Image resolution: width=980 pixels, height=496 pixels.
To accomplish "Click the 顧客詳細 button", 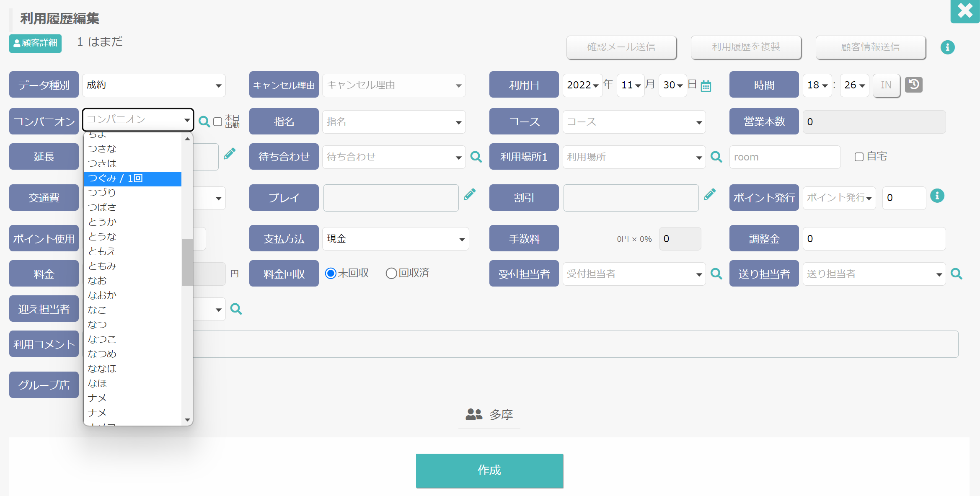I will (x=35, y=43).
